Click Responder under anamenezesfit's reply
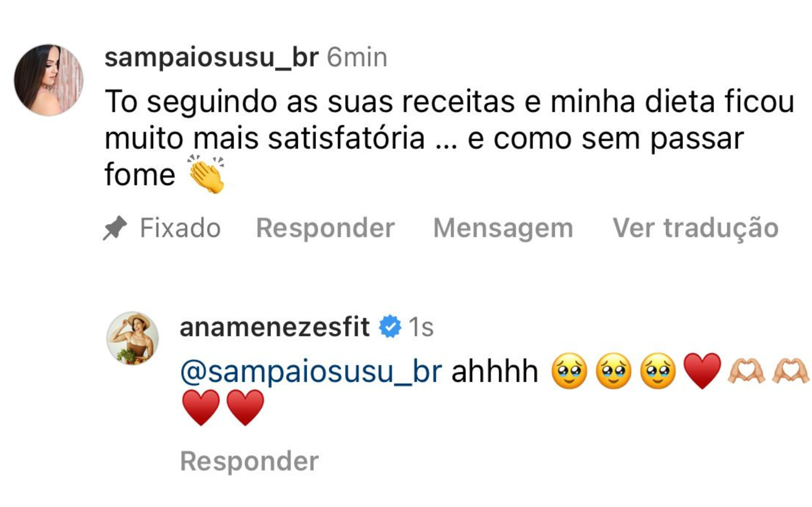 tap(249, 462)
